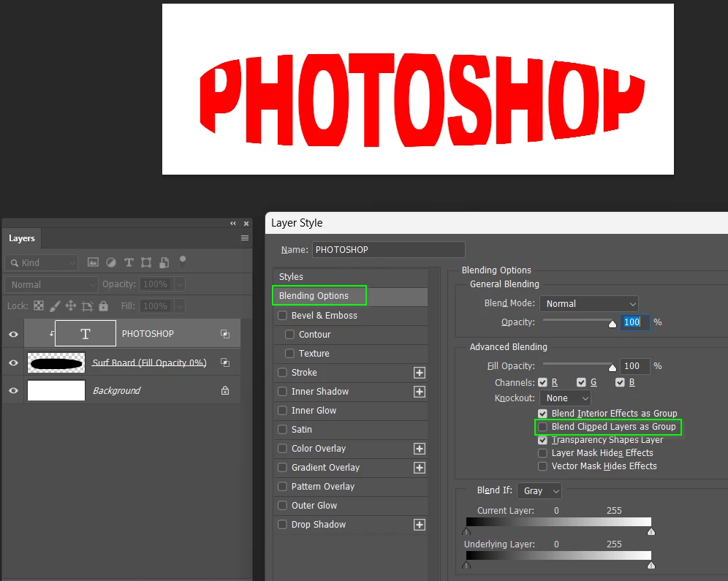Add another Stroke effect with plus
The width and height of the screenshot is (728, 581).
pos(420,373)
